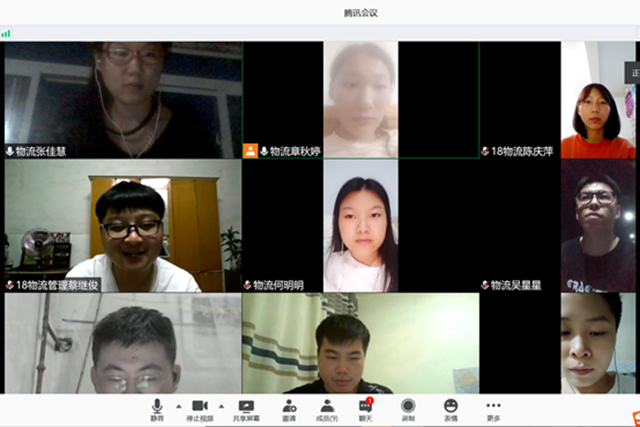The height and width of the screenshot is (427, 640).
Task: Click the orange speaker icon by 物流章秋婷
Action: [x=250, y=151]
